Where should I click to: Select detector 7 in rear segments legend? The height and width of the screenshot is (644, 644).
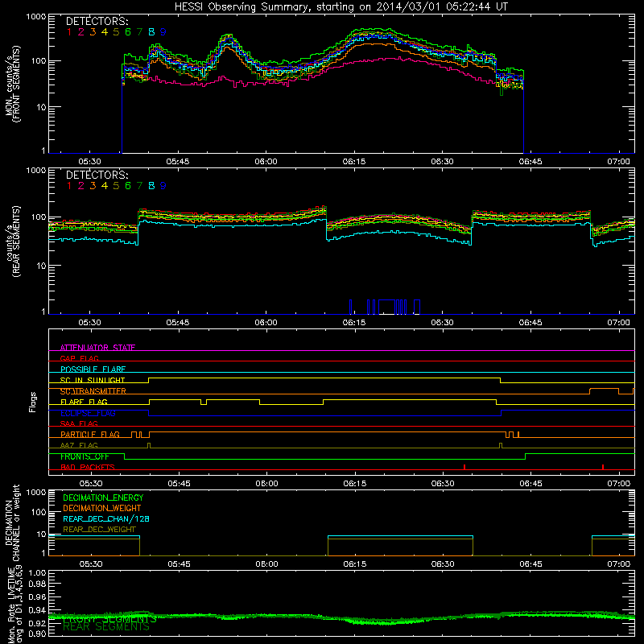139,186
